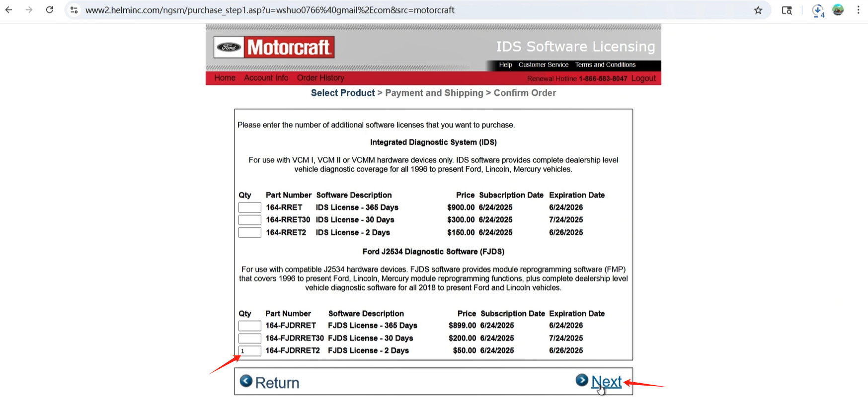Bookmark this page with star icon
This screenshot has width=868, height=405.
(x=758, y=10)
